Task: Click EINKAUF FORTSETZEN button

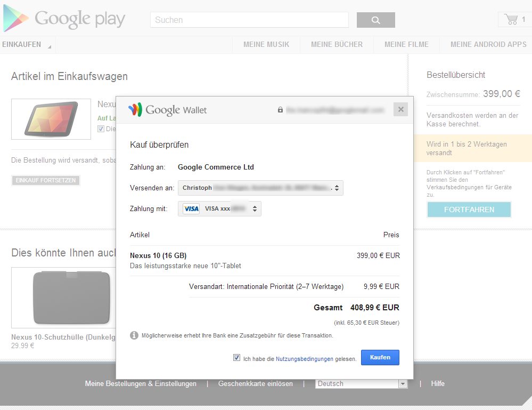Action: (x=46, y=180)
